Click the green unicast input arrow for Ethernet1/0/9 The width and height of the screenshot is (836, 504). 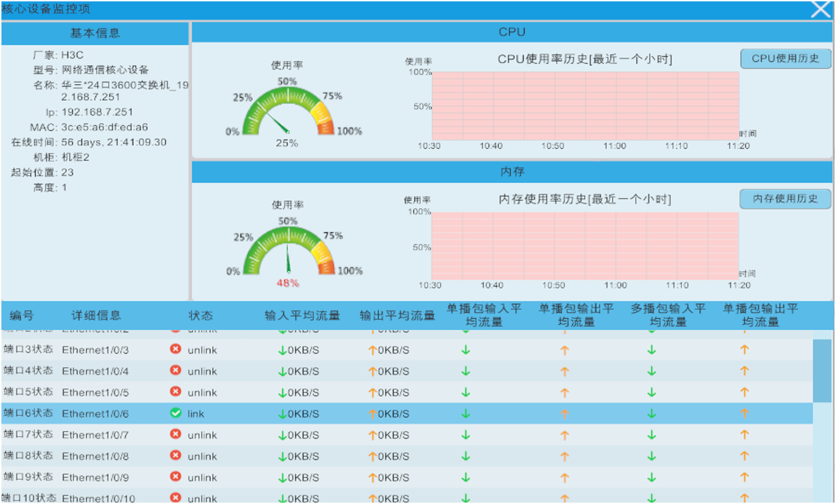click(x=466, y=478)
